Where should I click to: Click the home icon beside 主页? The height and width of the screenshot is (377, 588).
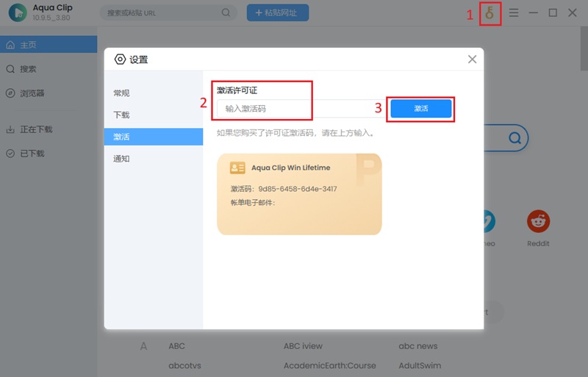[10, 45]
